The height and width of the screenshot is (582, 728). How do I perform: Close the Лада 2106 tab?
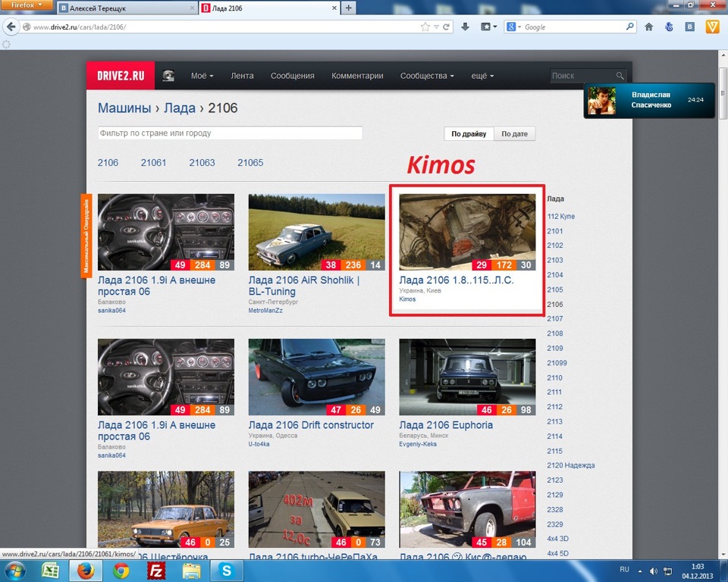334,8
